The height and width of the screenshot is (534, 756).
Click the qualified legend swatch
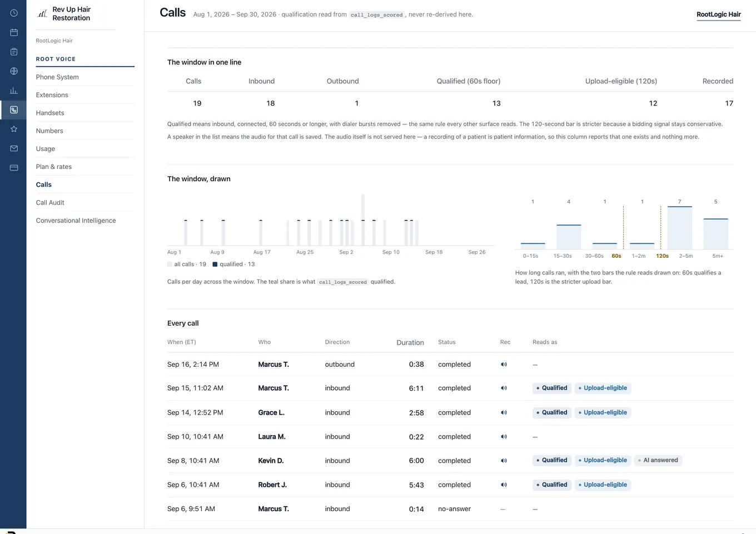coord(215,264)
